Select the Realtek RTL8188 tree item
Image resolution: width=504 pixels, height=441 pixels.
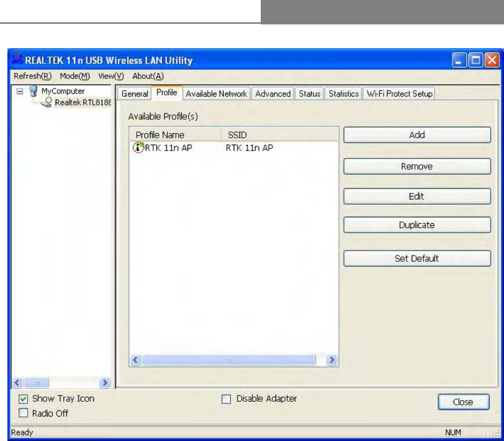pyautogui.click(x=83, y=102)
